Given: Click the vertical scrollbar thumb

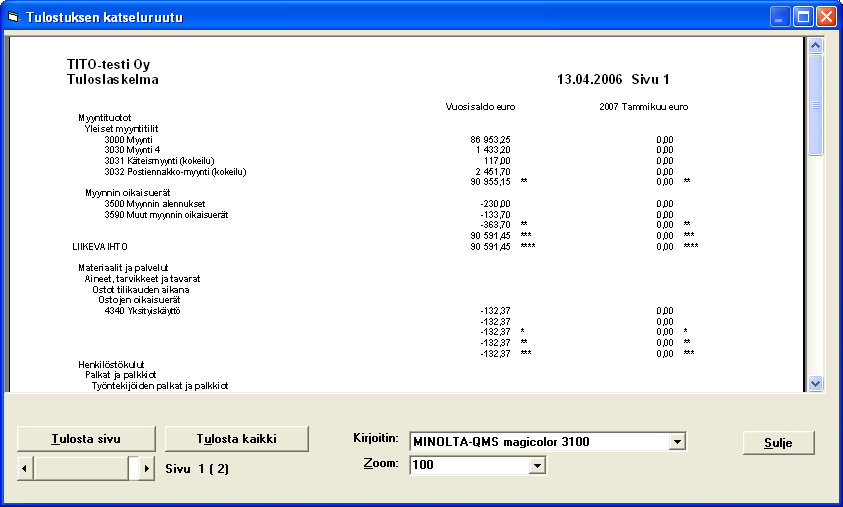Looking at the screenshot, I should click(816, 105).
